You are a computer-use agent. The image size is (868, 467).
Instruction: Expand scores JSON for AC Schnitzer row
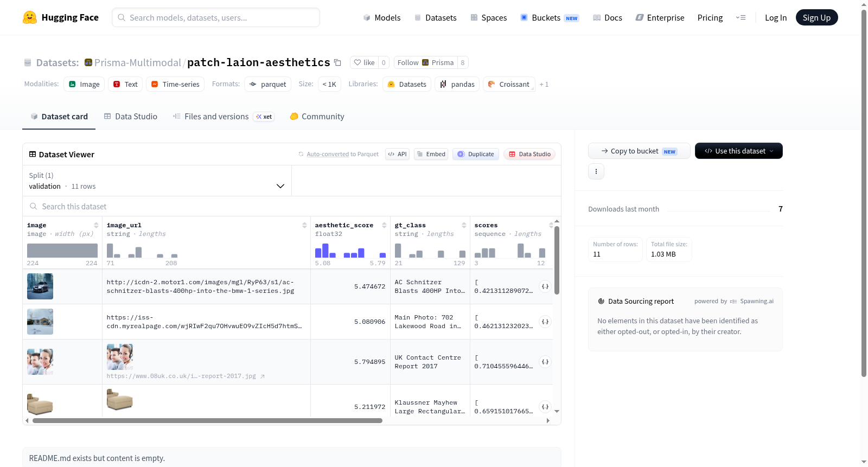pyautogui.click(x=545, y=286)
